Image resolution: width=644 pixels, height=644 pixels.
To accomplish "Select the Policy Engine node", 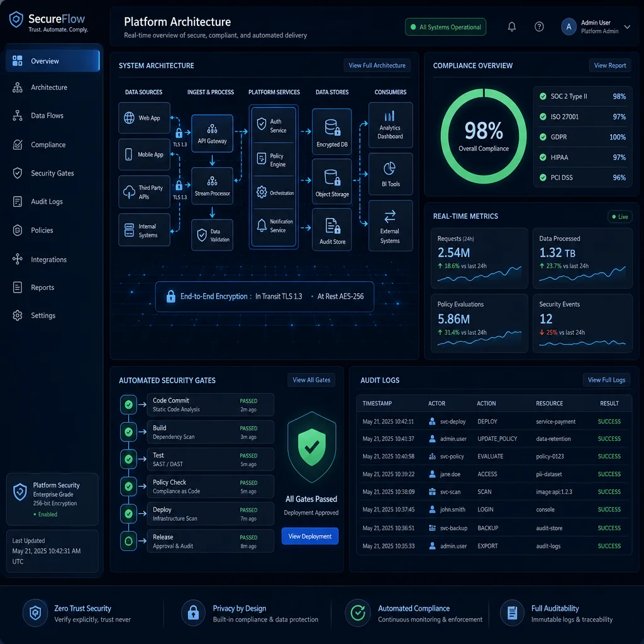I will pos(274,159).
